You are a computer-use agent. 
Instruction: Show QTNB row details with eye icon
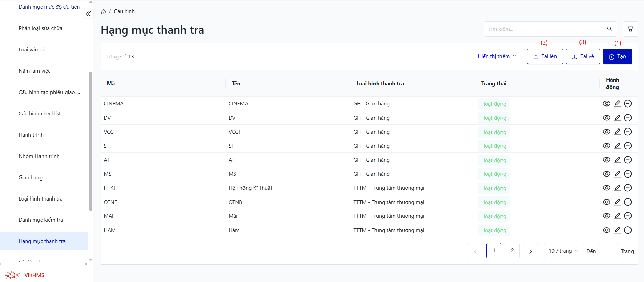point(607,202)
